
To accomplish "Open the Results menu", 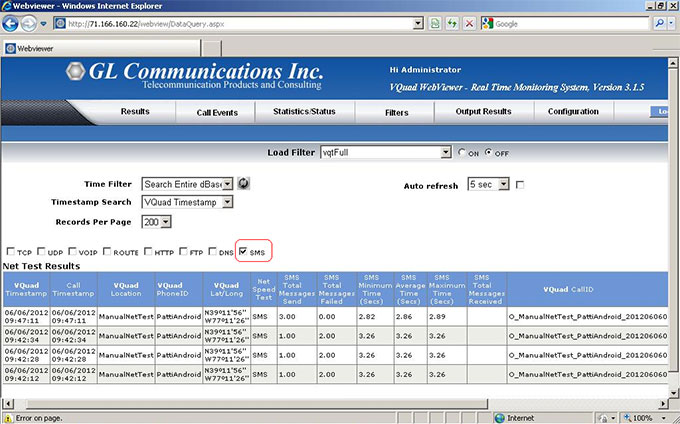I will pyautogui.click(x=135, y=112).
